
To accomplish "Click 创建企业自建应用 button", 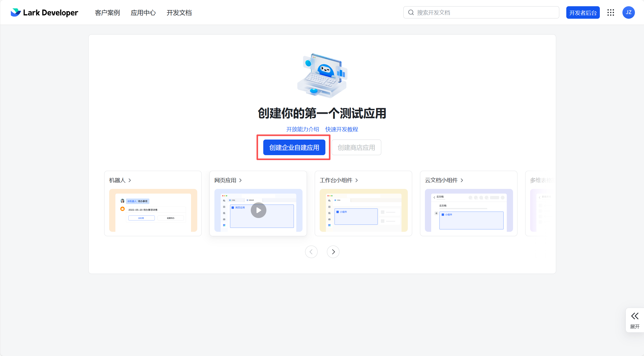I will [x=294, y=147].
